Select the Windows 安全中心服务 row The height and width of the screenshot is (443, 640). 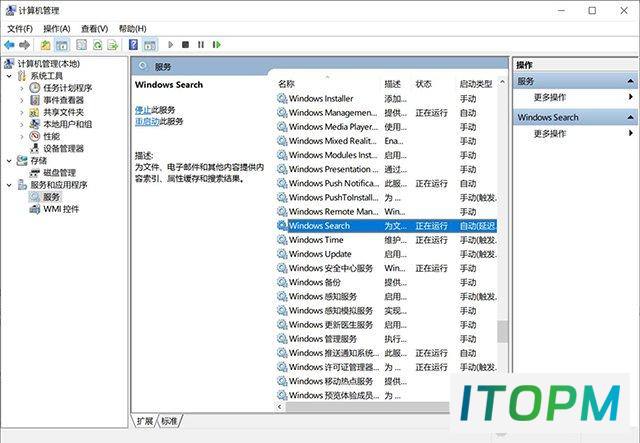pyautogui.click(x=386, y=268)
